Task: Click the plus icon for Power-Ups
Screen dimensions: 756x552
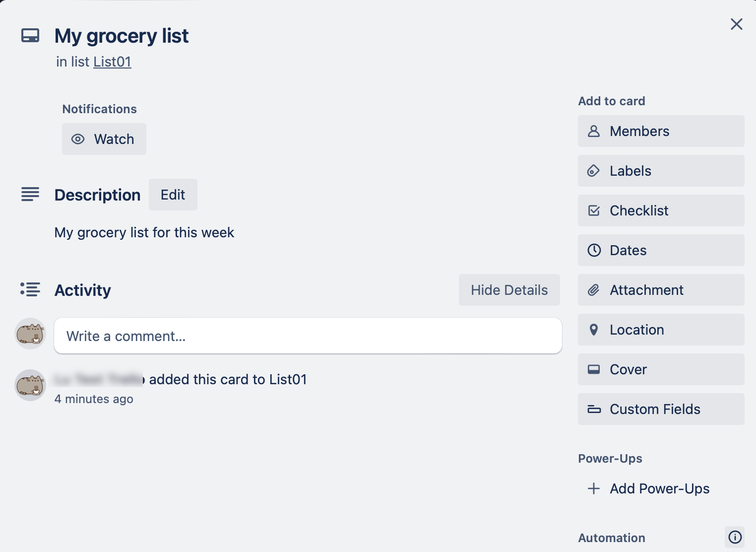Action: pos(594,488)
